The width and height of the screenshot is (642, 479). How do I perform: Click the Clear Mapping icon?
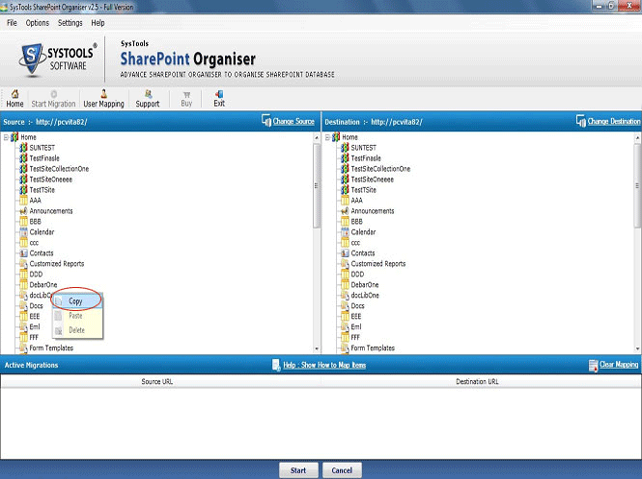tap(593, 365)
